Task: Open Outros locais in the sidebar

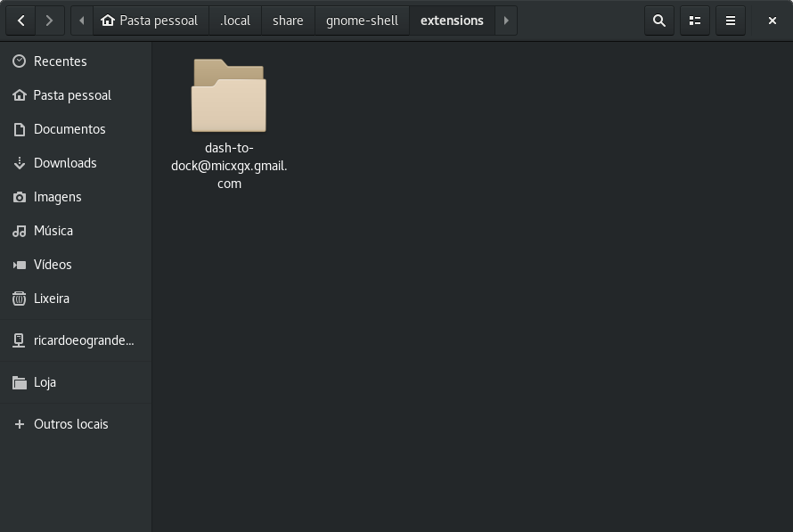Action: click(x=76, y=424)
